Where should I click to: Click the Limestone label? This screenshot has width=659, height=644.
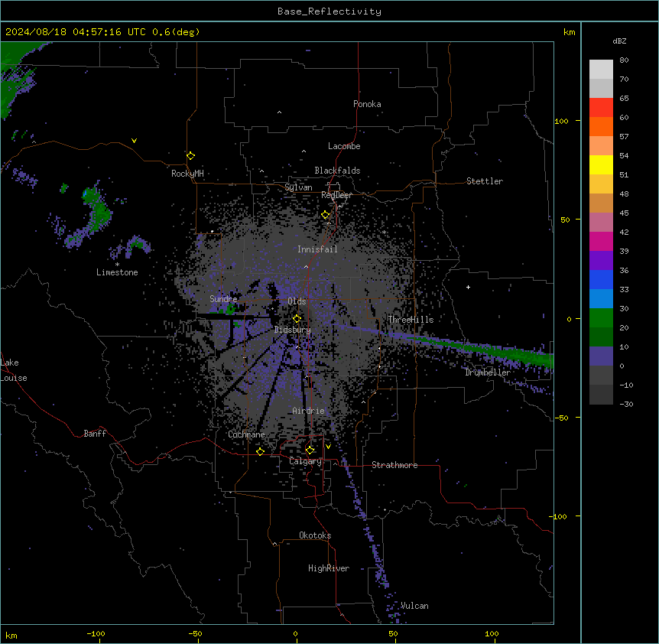click(117, 272)
